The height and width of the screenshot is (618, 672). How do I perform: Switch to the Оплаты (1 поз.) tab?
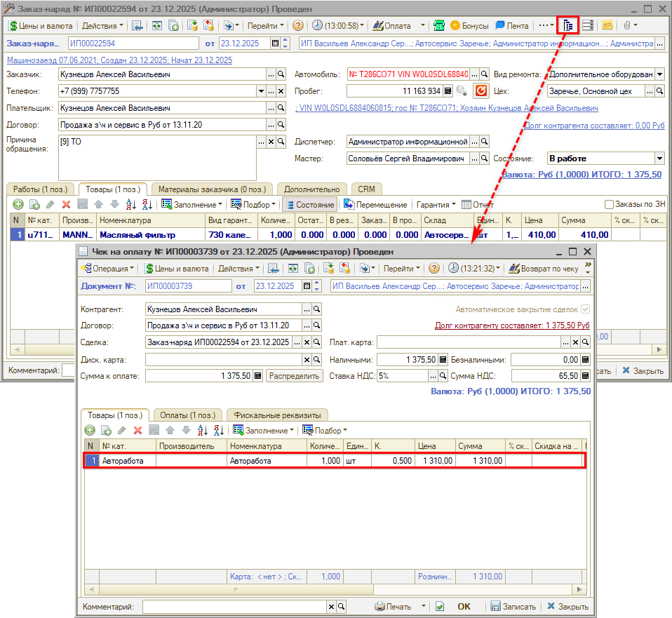point(187,415)
